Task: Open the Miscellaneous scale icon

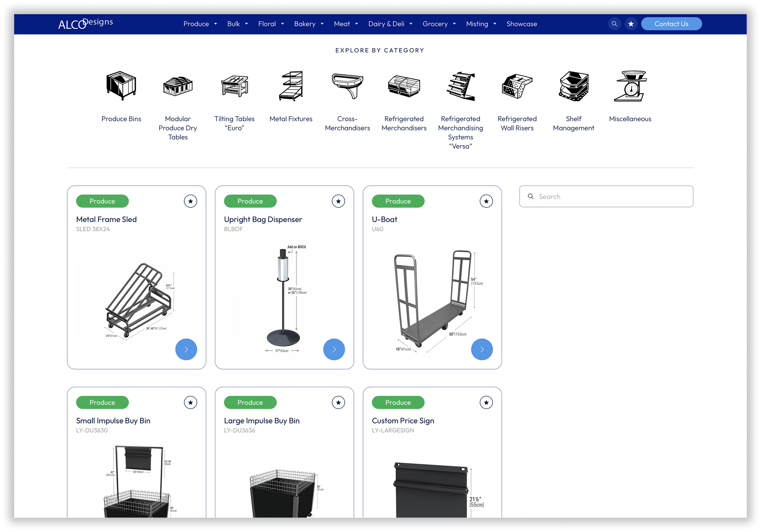Action: (x=630, y=86)
